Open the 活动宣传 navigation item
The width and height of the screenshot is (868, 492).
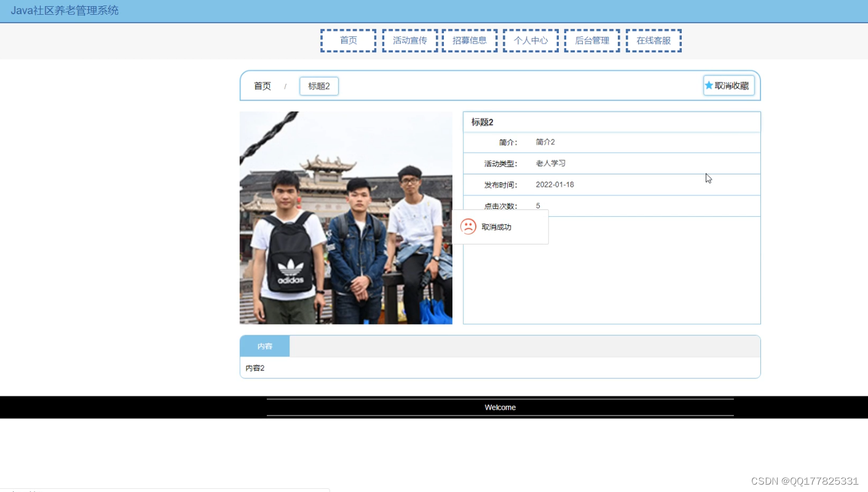(410, 41)
